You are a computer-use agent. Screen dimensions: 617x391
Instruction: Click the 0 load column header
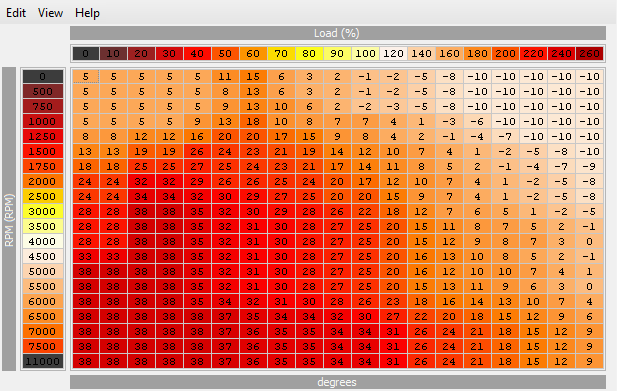[86, 53]
